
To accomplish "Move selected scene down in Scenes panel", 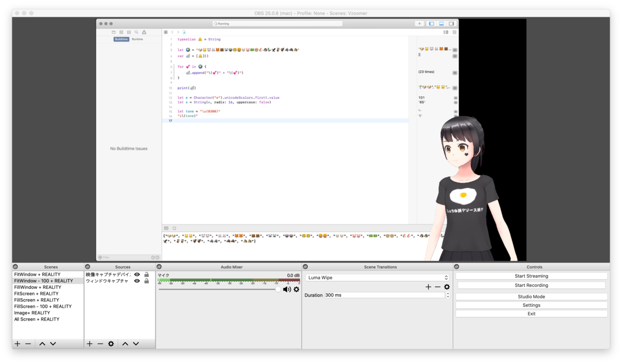I will click(x=53, y=344).
